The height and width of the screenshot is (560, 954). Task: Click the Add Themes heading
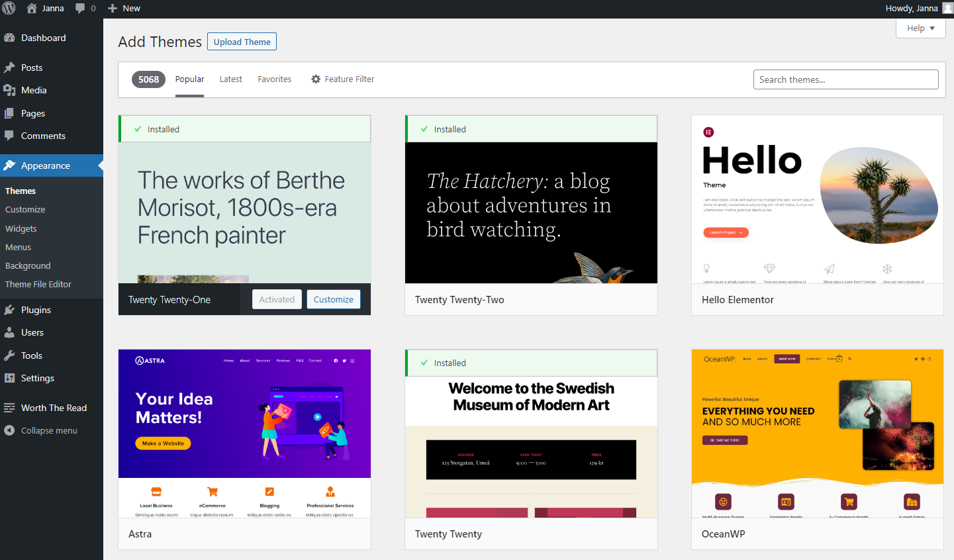click(x=160, y=42)
